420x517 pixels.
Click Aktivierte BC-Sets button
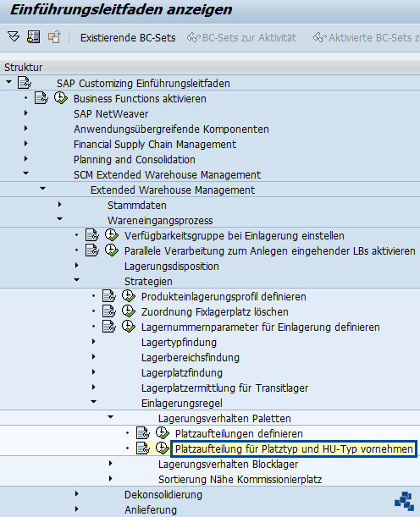tap(366, 37)
